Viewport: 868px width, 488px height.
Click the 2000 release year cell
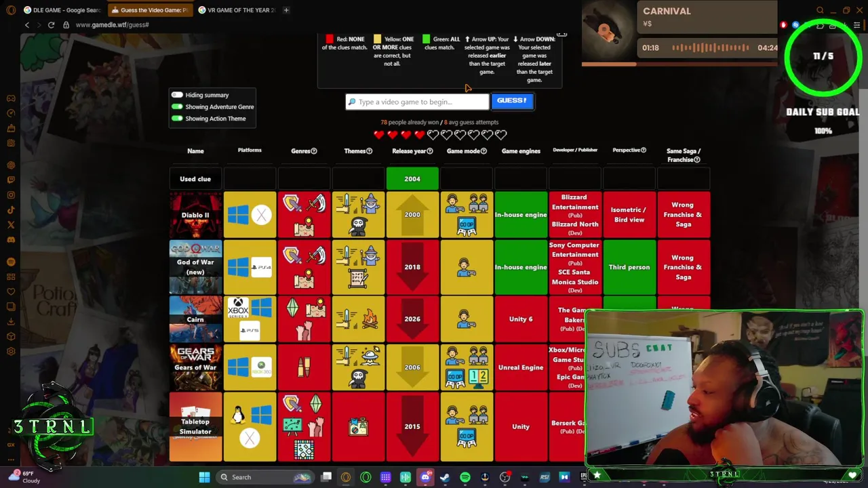point(412,215)
